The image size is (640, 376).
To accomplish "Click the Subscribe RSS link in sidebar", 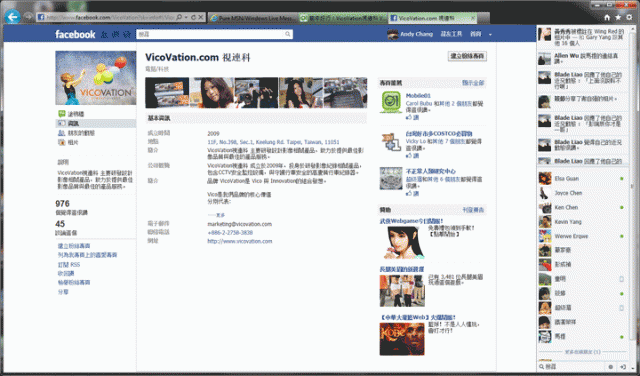I will click(69, 265).
